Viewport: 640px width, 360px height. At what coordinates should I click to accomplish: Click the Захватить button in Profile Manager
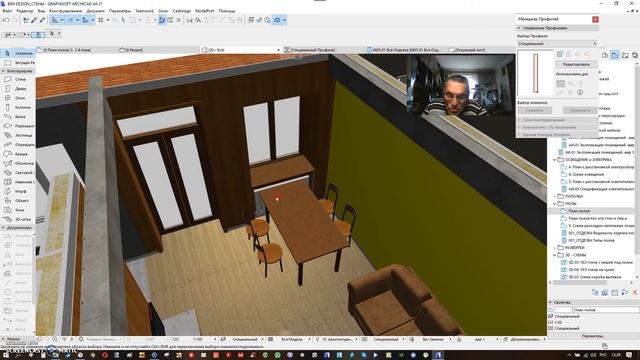click(x=534, y=110)
